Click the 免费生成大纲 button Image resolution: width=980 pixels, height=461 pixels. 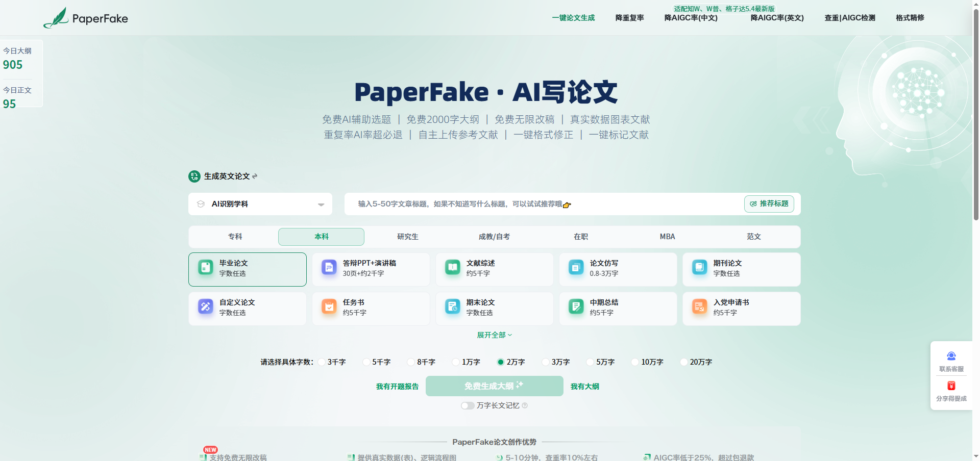point(494,386)
